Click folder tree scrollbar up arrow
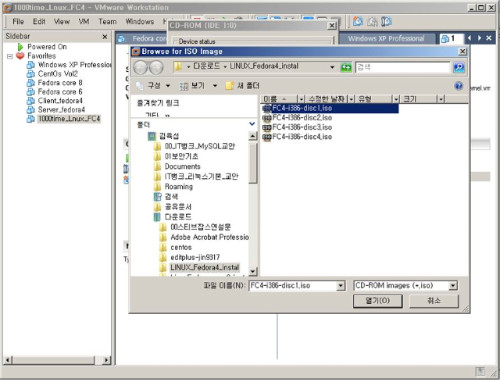500x380 pixels. pos(253,136)
